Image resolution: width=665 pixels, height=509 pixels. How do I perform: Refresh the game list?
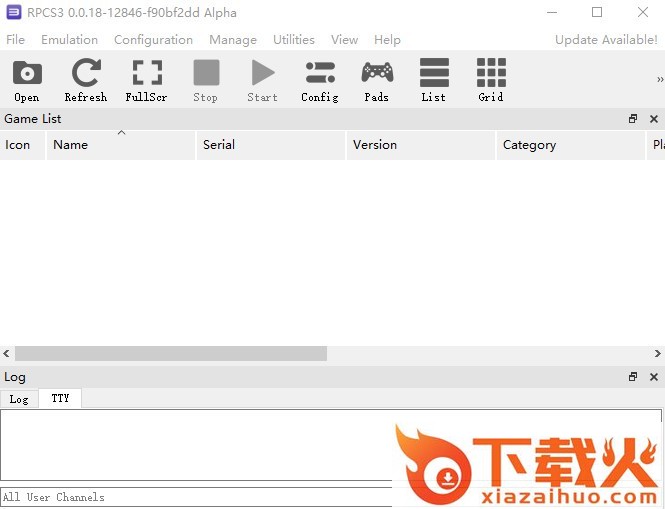coord(86,81)
